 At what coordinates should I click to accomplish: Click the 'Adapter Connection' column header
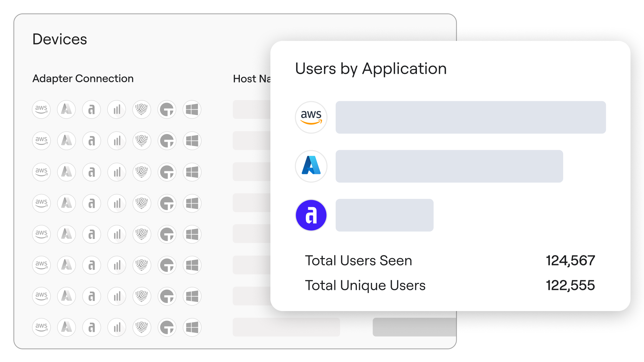coord(83,78)
